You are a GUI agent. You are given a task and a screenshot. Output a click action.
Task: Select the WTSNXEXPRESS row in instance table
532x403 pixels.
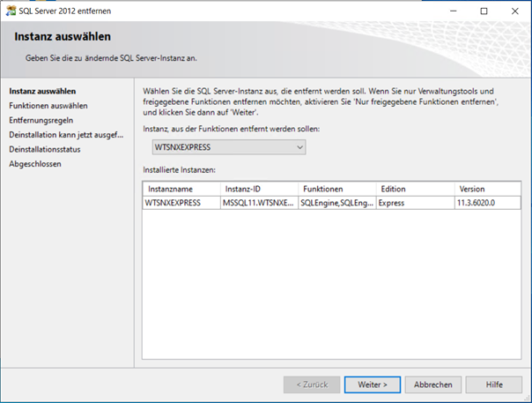[x=173, y=202]
